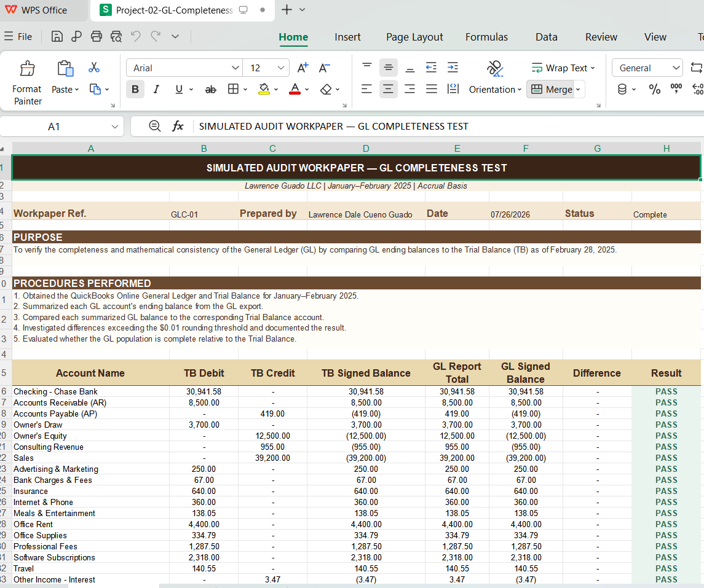Click the Cut scissors icon
The height and width of the screenshot is (588, 704).
point(94,67)
